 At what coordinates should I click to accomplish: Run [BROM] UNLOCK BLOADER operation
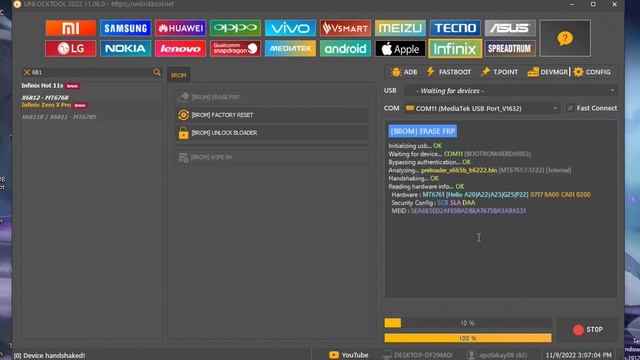click(272, 133)
